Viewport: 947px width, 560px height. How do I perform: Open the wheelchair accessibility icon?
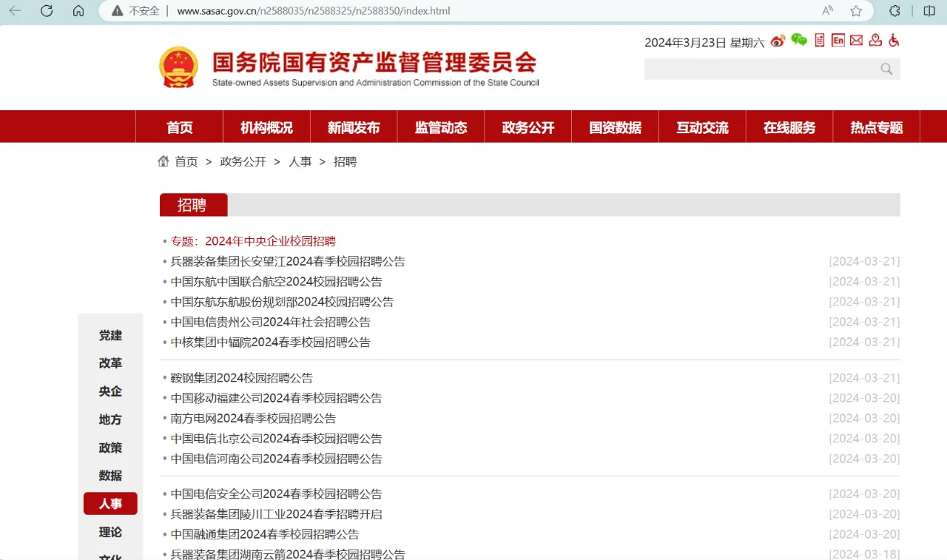click(x=894, y=41)
